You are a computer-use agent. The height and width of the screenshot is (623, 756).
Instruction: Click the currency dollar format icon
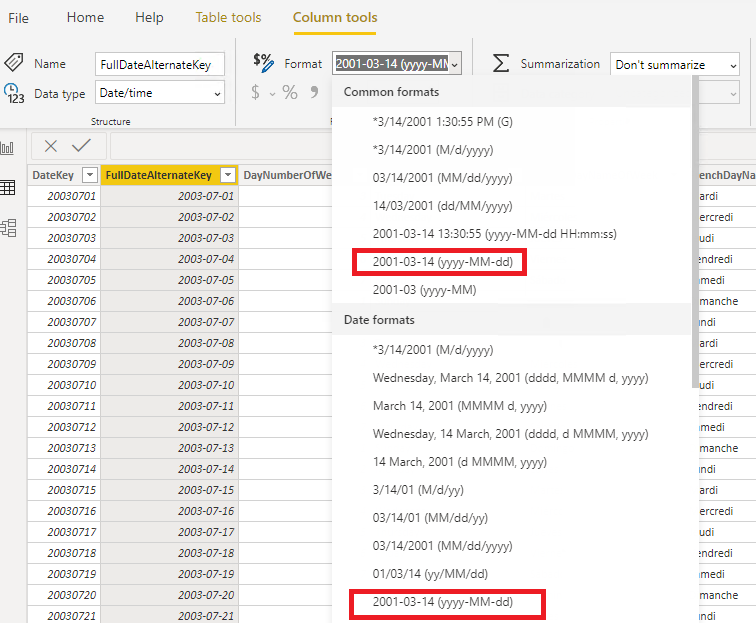point(256,92)
